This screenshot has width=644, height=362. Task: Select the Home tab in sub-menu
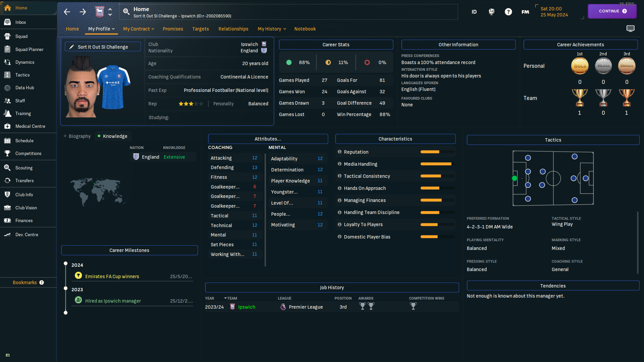(72, 29)
